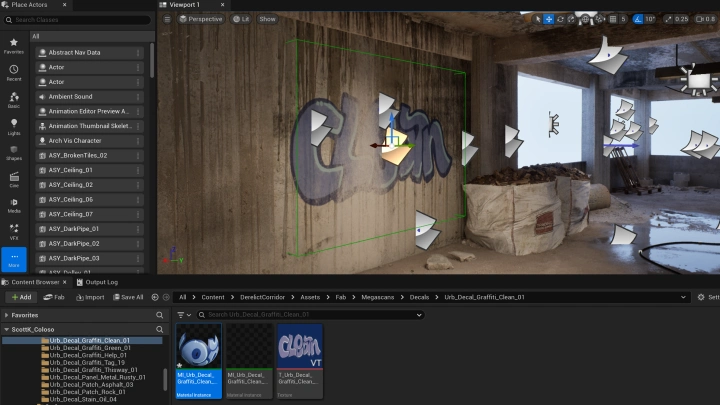Toggle scale snapping in the viewport

[x=668, y=19]
